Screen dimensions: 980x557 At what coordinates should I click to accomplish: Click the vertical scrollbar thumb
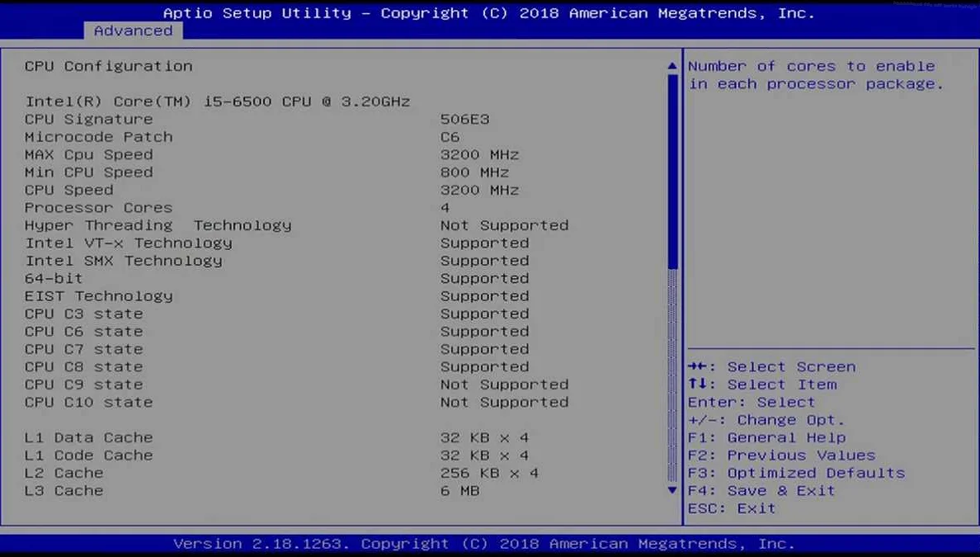coord(671,169)
